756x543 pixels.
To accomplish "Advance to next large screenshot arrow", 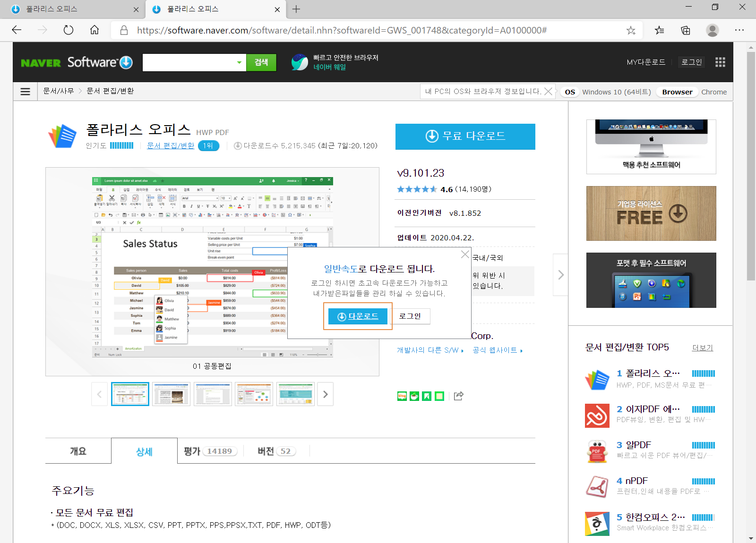I will coord(560,275).
